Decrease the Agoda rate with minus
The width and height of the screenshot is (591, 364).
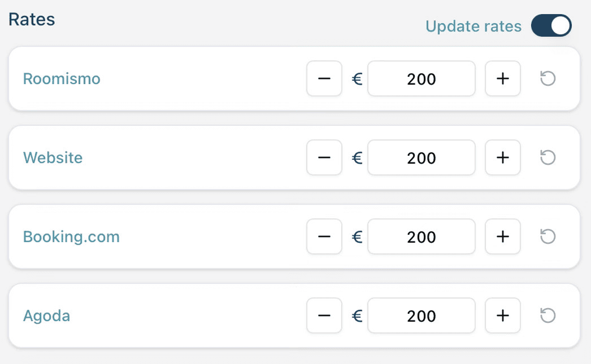coord(324,315)
